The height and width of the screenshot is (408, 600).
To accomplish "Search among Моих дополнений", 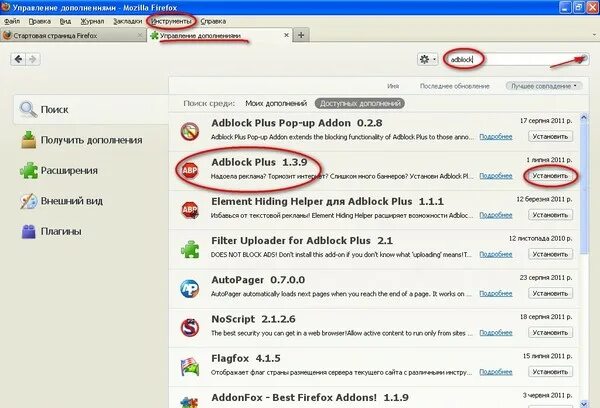I will [x=276, y=103].
